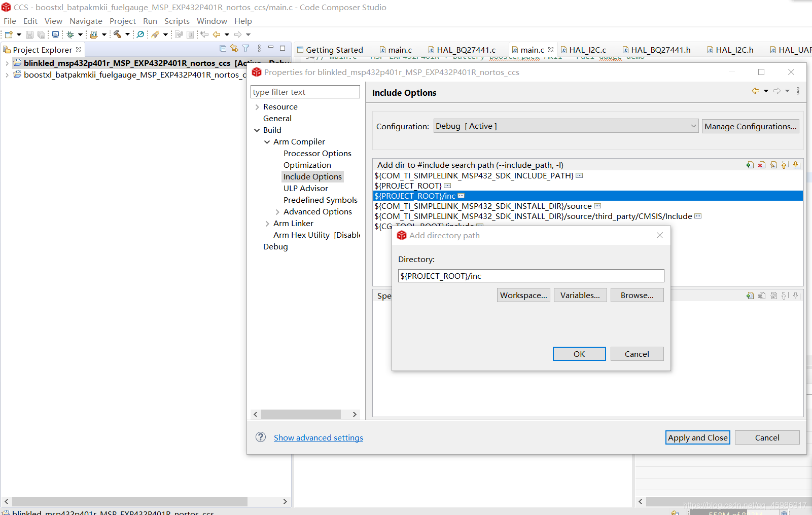Click the settings tree horizontal scrollbar
This screenshot has width=812, height=515.
(301, 414)
